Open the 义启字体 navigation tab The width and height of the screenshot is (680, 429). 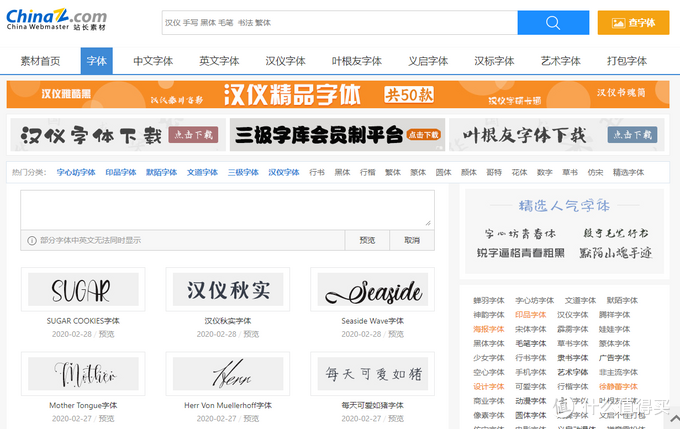click(428, 61)
